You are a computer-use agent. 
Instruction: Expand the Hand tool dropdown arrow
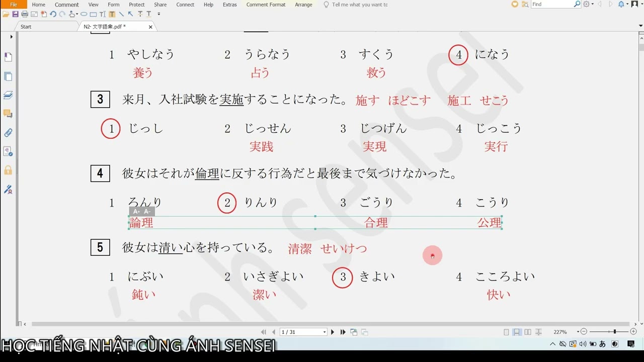point(77,14)
